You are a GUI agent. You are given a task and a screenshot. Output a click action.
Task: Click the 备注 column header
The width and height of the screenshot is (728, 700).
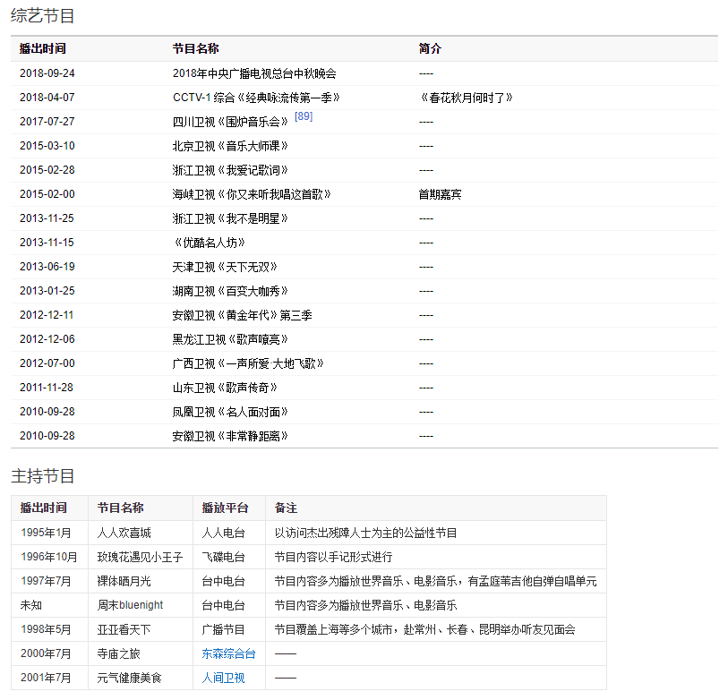tap(286, 508)
